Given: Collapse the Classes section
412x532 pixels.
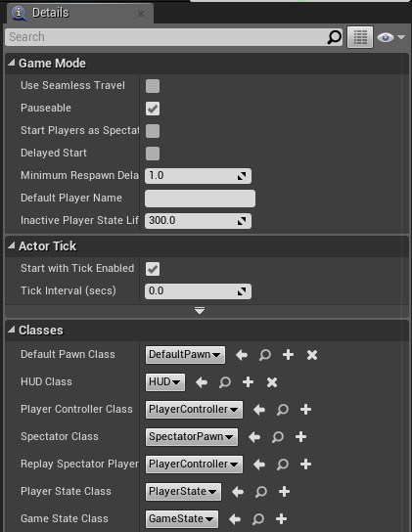Looking at the screenshot, I should [12, 330].
